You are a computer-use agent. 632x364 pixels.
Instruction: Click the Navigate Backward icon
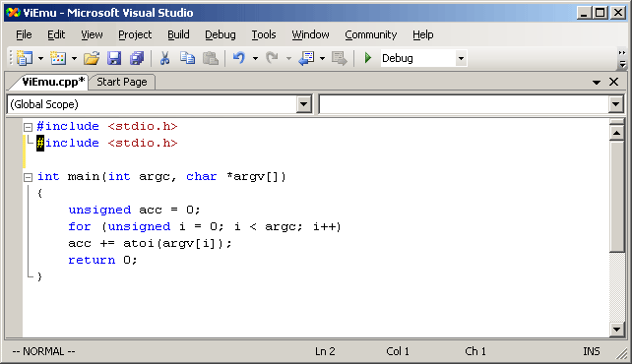tap(306, 58)
